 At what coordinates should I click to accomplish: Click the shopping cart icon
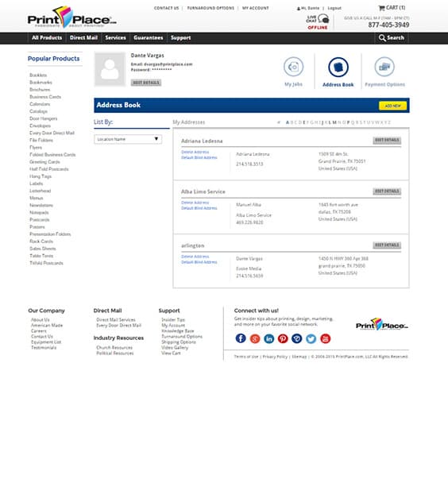click(381, 8)
